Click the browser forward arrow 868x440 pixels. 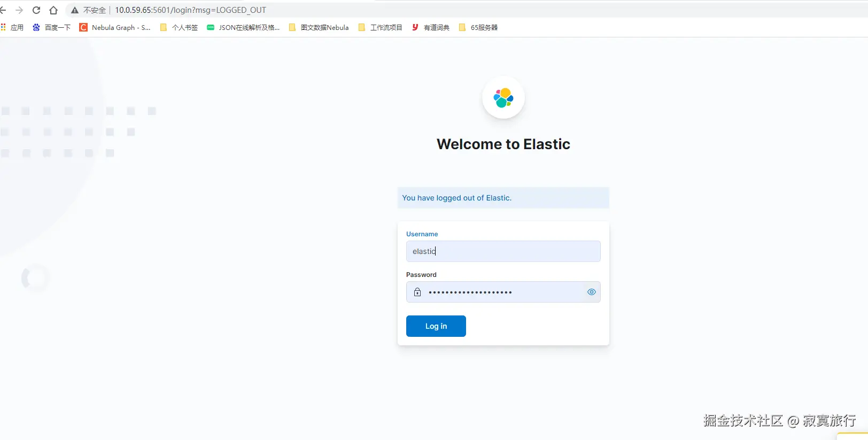click(19, 10)
